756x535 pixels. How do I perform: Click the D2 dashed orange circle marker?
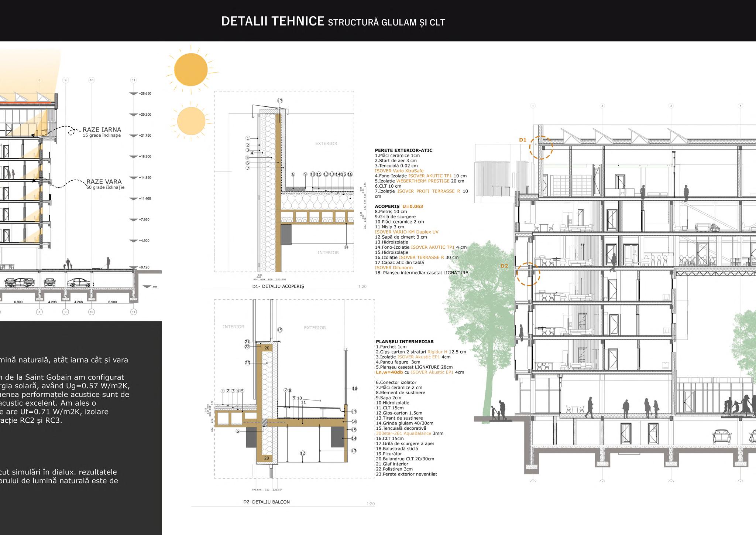(x=528, y=274)
